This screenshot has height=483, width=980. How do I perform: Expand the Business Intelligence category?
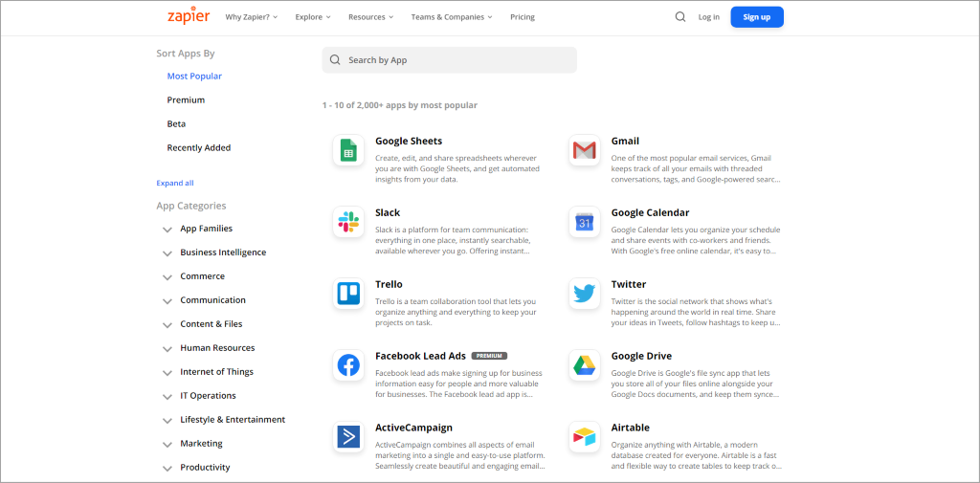(x=167, y=253)
